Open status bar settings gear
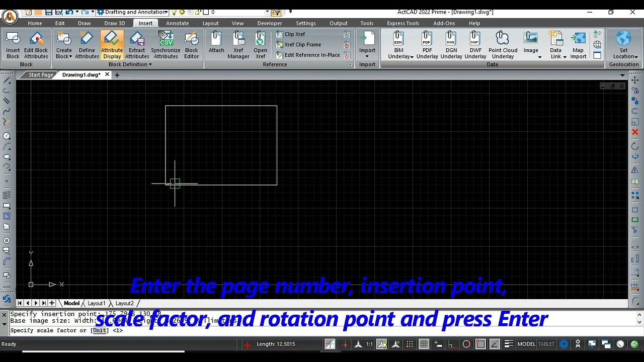 point(564,344)
